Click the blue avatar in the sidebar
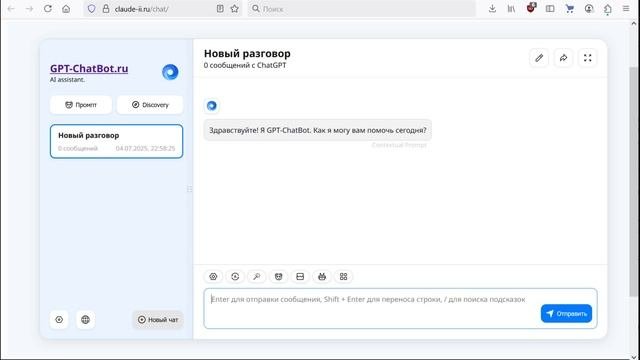This screenshot has height=360, width=640. coord(170,72)
